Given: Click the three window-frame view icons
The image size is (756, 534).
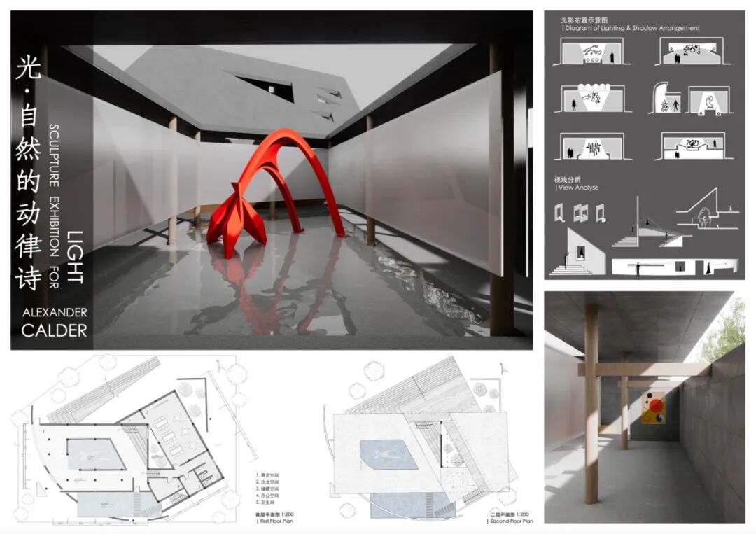Looking at the screenshot, I should click(x=580, y=213).
